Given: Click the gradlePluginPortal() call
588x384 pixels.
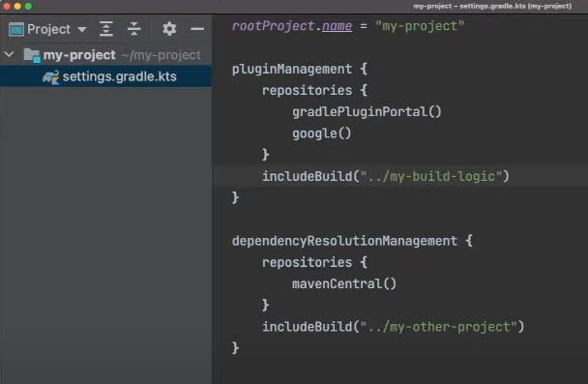Looking at the screenshot, I should (367, 112).
